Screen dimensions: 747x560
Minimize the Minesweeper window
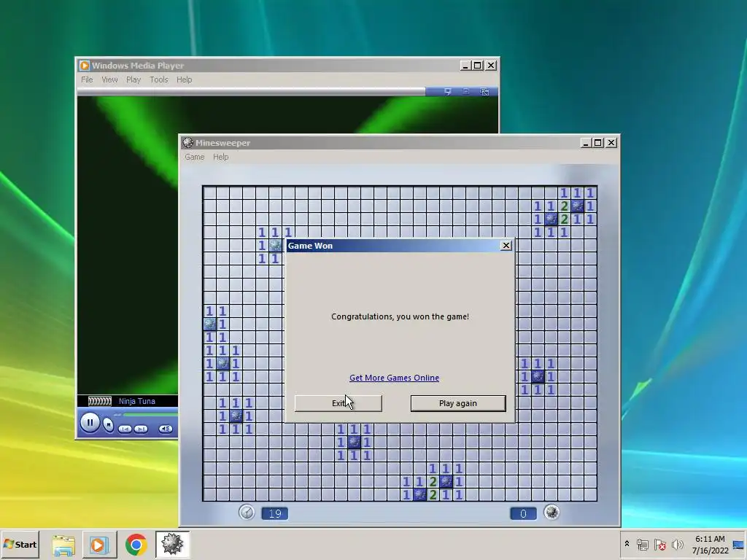coord(586,142)
